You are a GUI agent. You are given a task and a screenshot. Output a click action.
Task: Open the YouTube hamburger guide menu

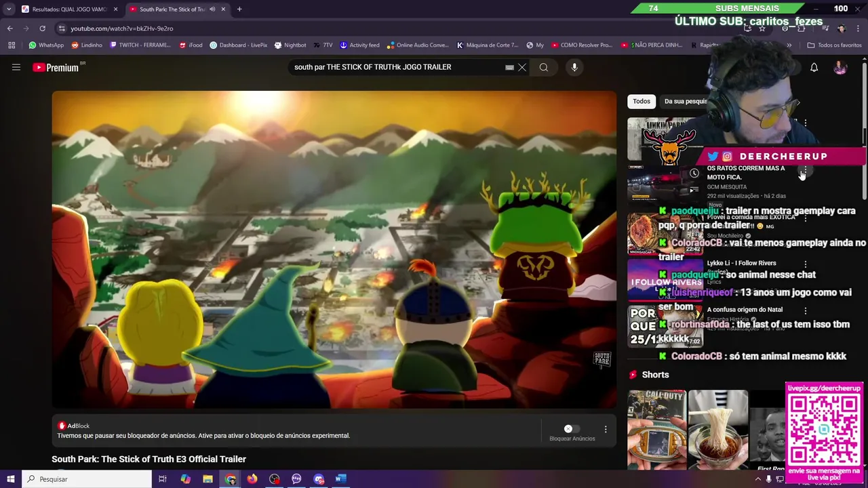[16, 67]
